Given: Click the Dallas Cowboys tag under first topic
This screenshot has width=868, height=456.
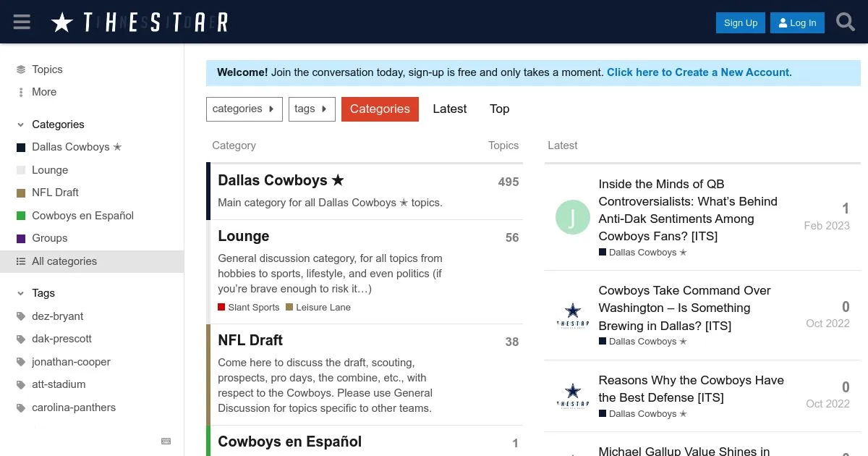Looking at the screenshot, I should tap(643, 253).
